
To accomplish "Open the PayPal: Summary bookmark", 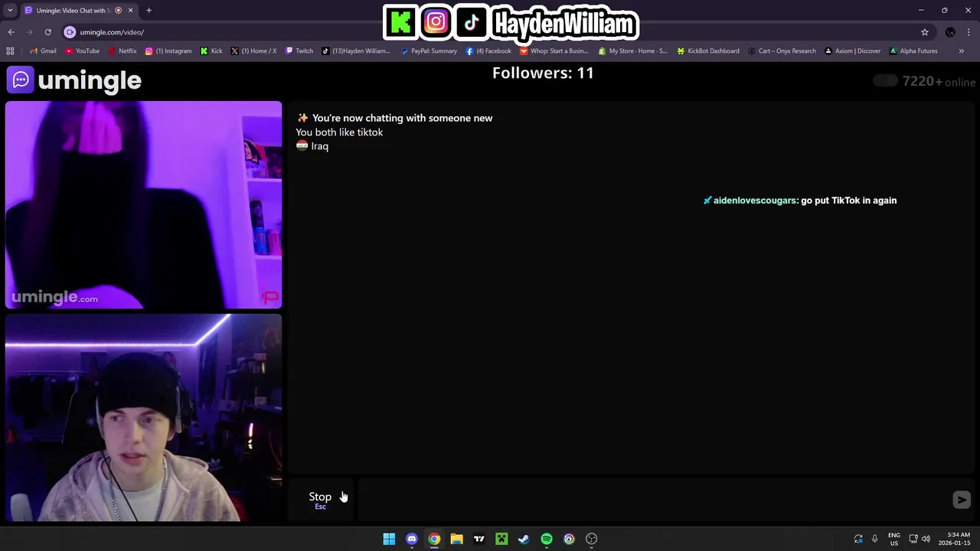I will click(429, 51).
